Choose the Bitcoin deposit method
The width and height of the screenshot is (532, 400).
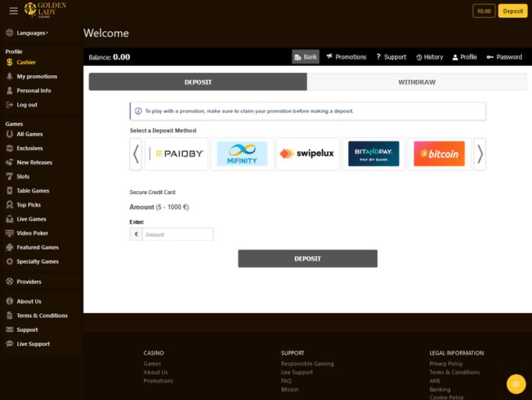point(439,154)
